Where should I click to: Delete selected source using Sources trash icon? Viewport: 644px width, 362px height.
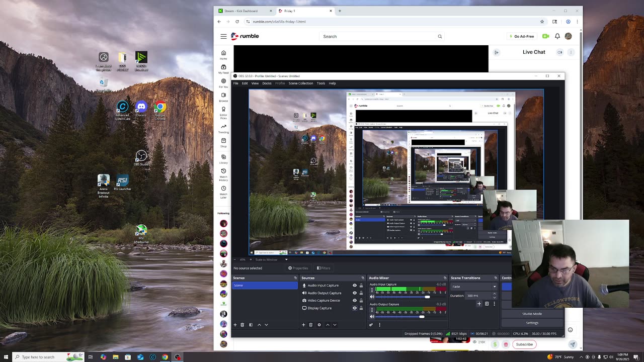click(310, 325)
